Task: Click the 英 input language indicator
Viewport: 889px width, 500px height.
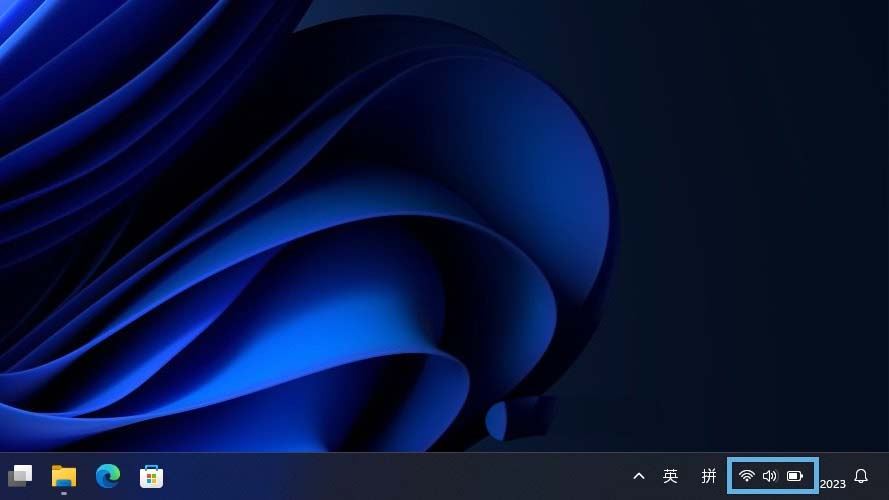Action: pyautogui.click(x=671, y=476)
